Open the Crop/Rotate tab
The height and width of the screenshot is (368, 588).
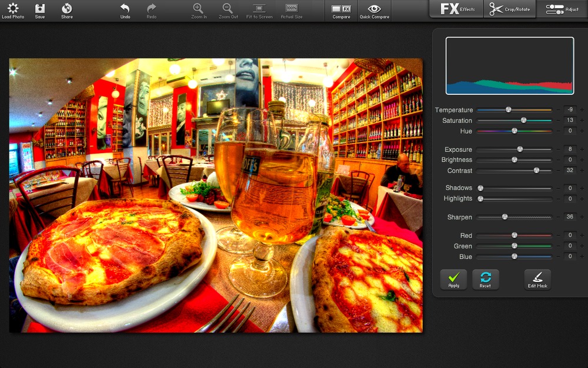tap(510, 9)
